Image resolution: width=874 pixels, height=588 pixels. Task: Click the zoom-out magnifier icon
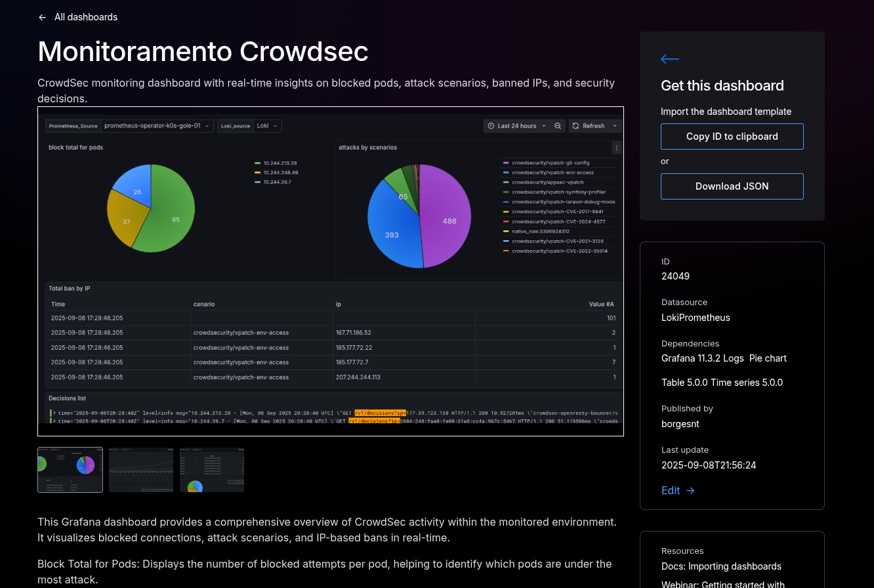coord(558,125)
